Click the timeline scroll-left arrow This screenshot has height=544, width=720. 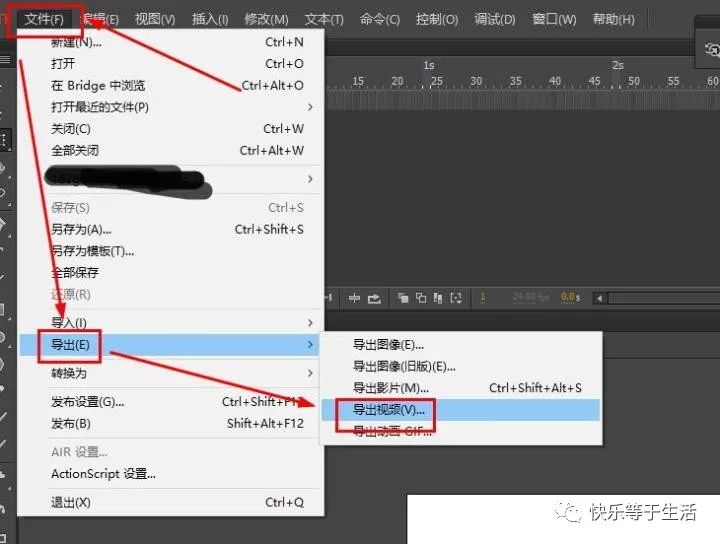[x=599, y=298]
